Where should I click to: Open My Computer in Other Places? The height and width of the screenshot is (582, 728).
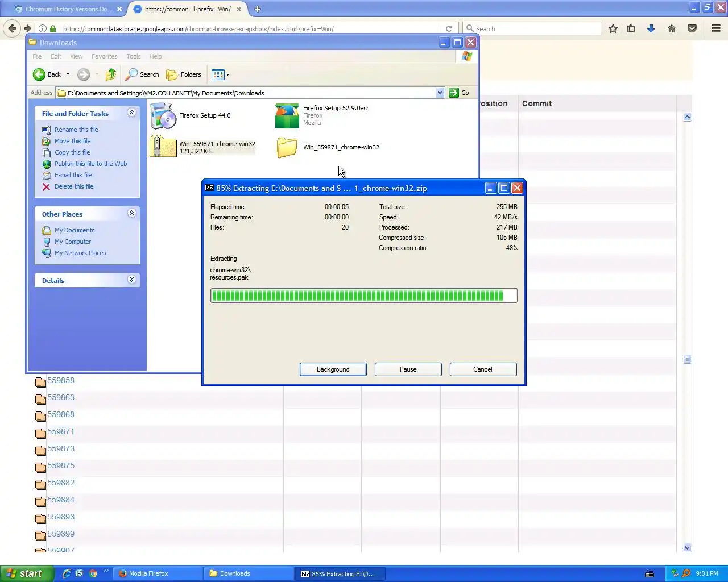[x=73, y=242]
